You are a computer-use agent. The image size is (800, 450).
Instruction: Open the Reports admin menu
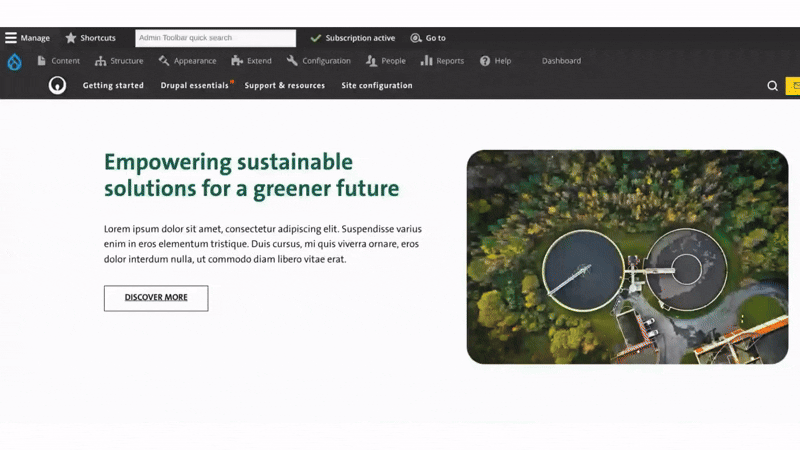tap(442, 61)
